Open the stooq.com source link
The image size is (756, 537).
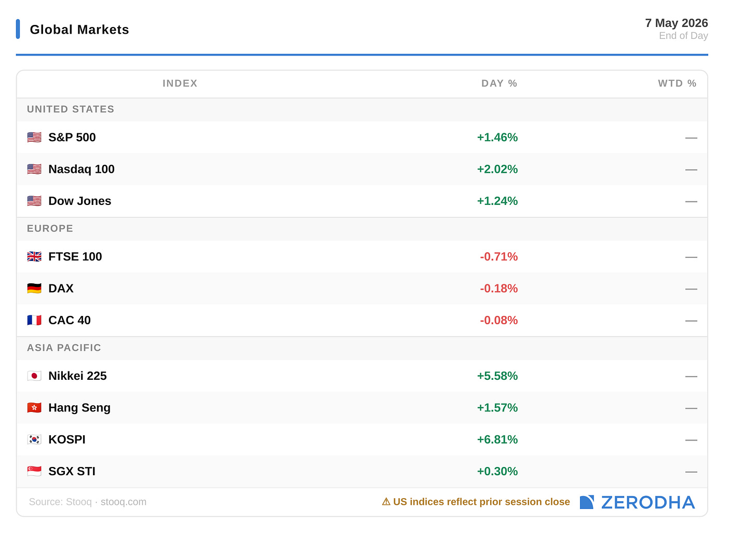coord(124,502)
